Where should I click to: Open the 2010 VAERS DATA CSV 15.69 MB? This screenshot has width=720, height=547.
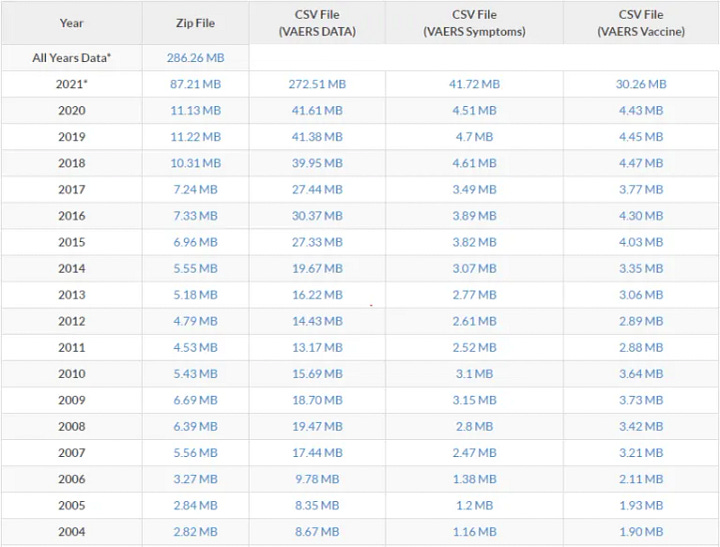click(317, 374)
